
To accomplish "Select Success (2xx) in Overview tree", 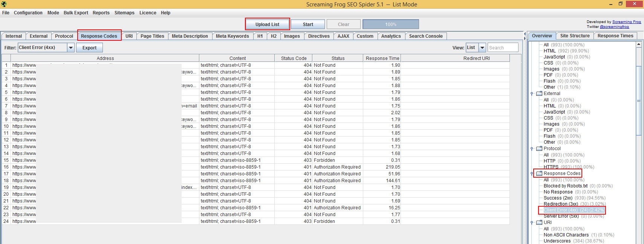I will click(574, 198).
